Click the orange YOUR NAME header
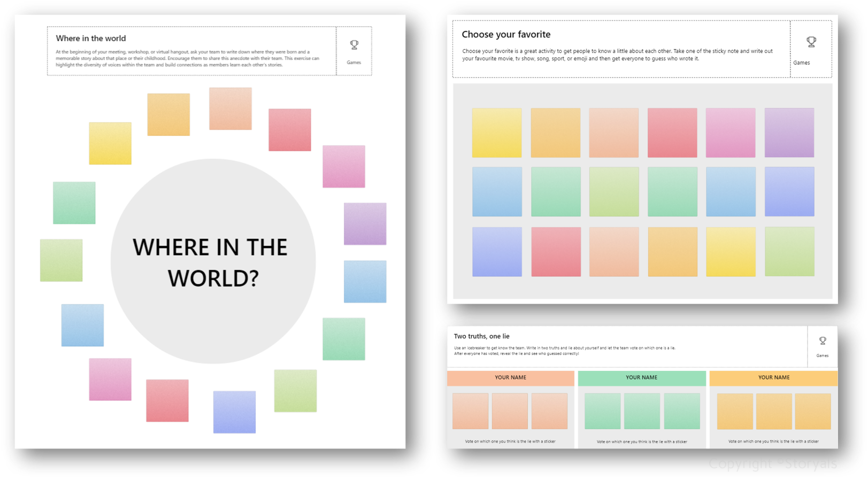The image size is (868, 481). pos(510,377)
